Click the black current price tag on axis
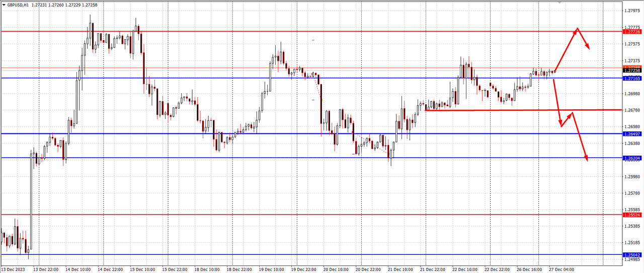Image resolution: width=644 pixels, height=273 pixels. coord(632,71)
